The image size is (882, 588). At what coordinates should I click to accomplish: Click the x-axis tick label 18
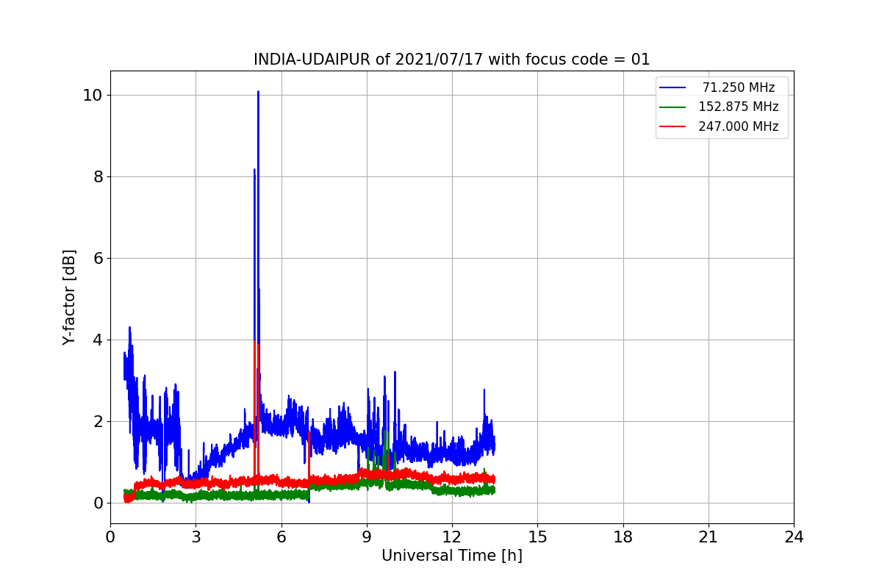point(623,537)
